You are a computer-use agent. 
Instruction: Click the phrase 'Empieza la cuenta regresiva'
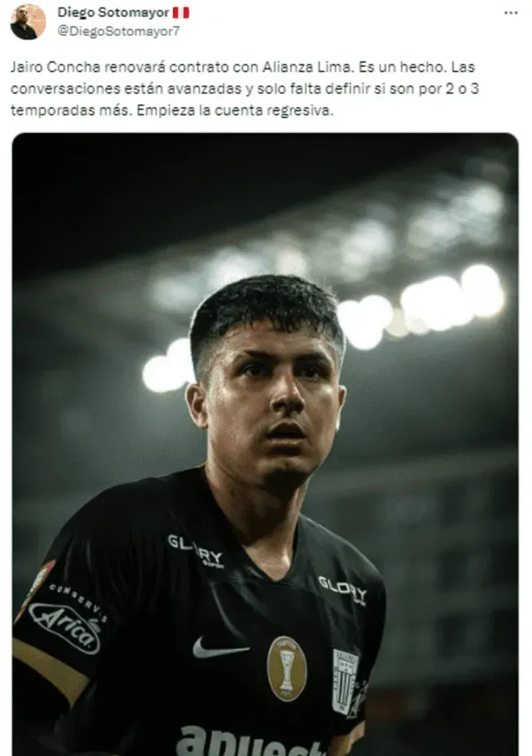coord(235,110)
